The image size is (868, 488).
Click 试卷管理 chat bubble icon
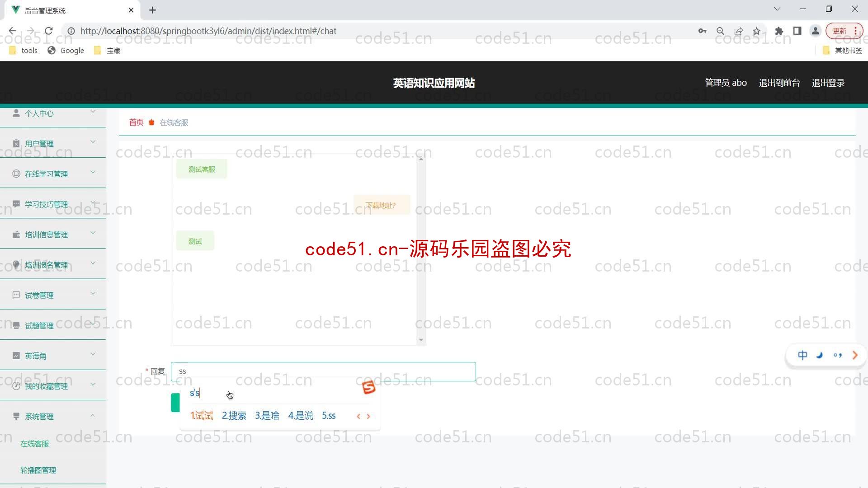tap(16, 295)
